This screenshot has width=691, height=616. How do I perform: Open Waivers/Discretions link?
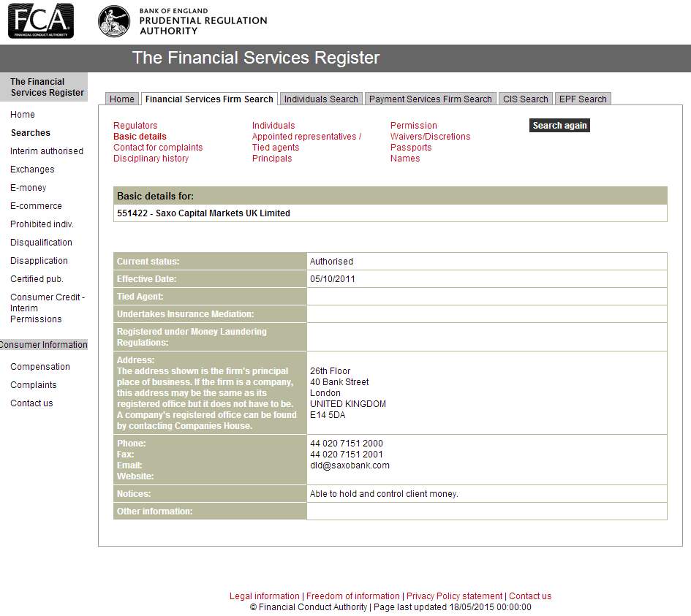tap(430, 137)
